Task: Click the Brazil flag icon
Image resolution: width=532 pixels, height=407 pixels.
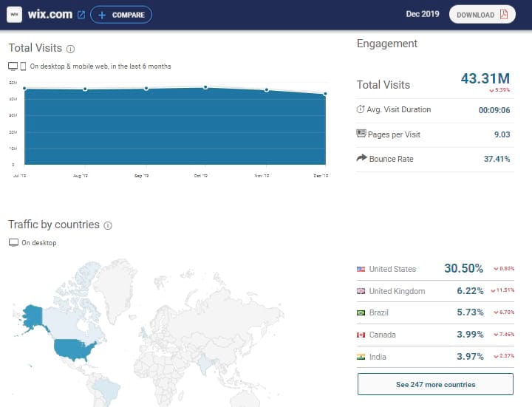Action: tap(361, 313)
